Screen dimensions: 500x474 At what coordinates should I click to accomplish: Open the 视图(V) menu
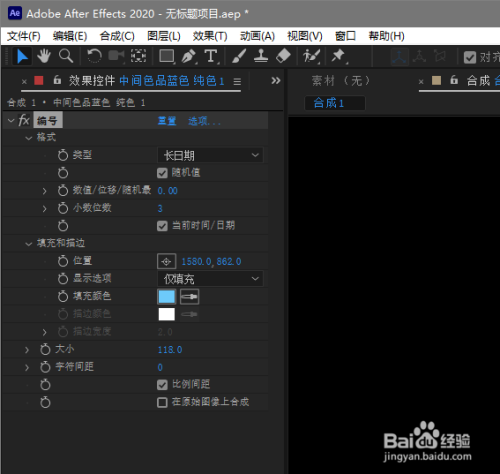pyautogui.click(x=305, y=36)
